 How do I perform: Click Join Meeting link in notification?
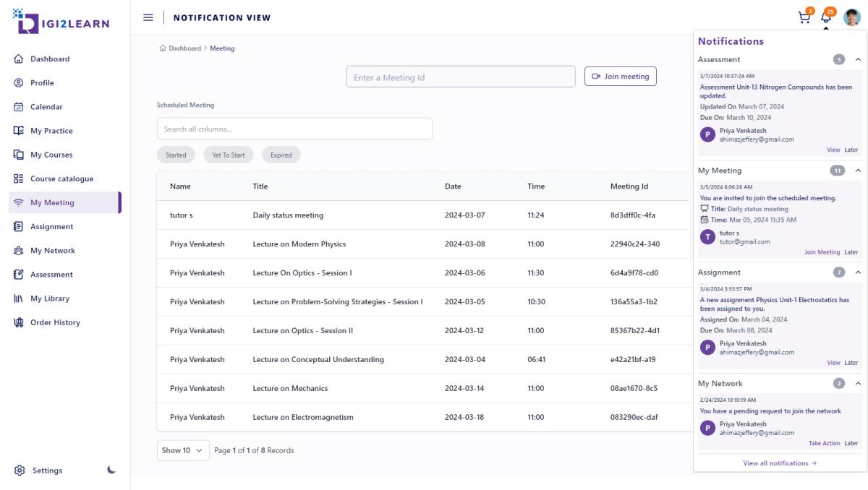822,252
